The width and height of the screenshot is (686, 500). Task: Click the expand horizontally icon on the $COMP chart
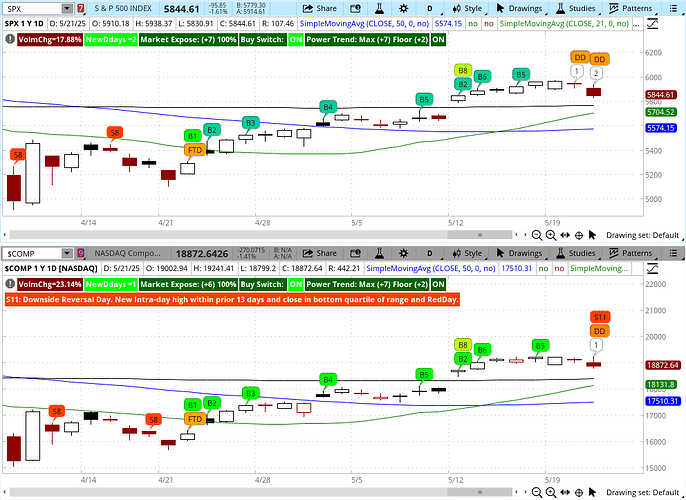click(x=565, y=493)
